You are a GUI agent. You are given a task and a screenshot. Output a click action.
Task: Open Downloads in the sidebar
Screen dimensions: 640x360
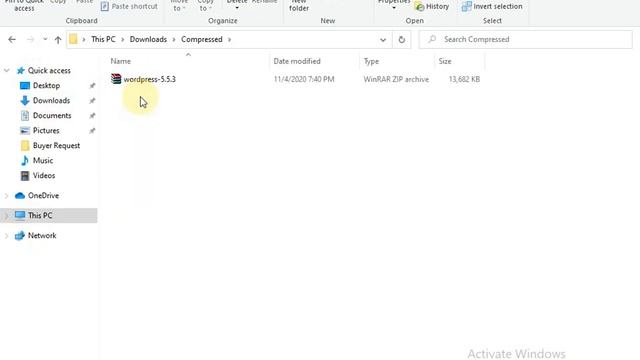pos(51,101)
